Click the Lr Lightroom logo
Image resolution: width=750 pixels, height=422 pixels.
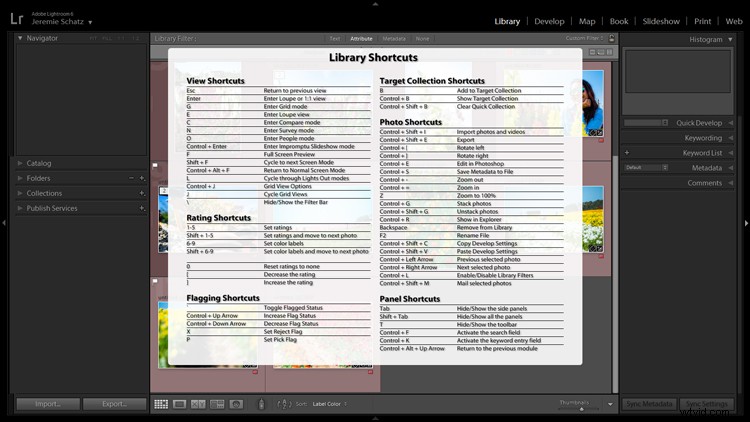click(x=17, y=19)
